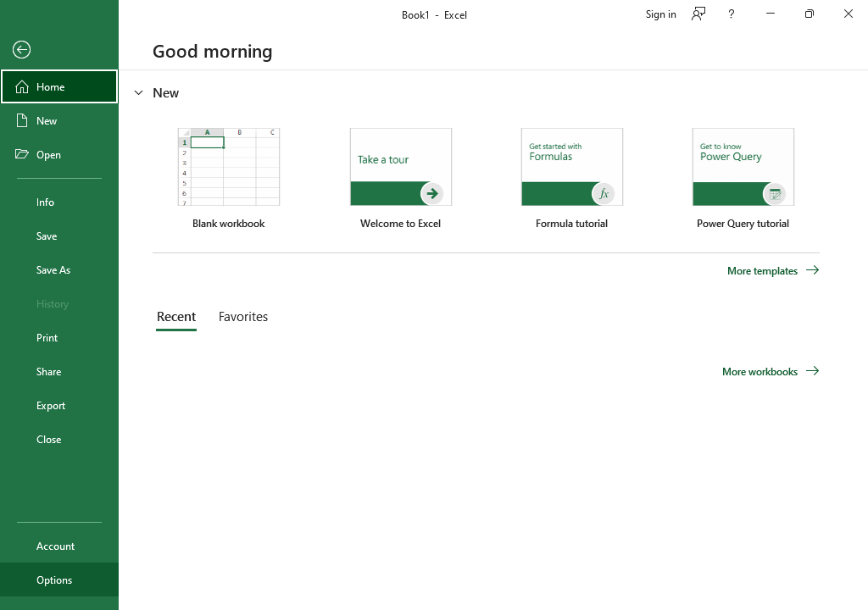Close the Excel window
The height and width of the screenshot is (610, 868).
pyautogui.click(x=848, y=14)
